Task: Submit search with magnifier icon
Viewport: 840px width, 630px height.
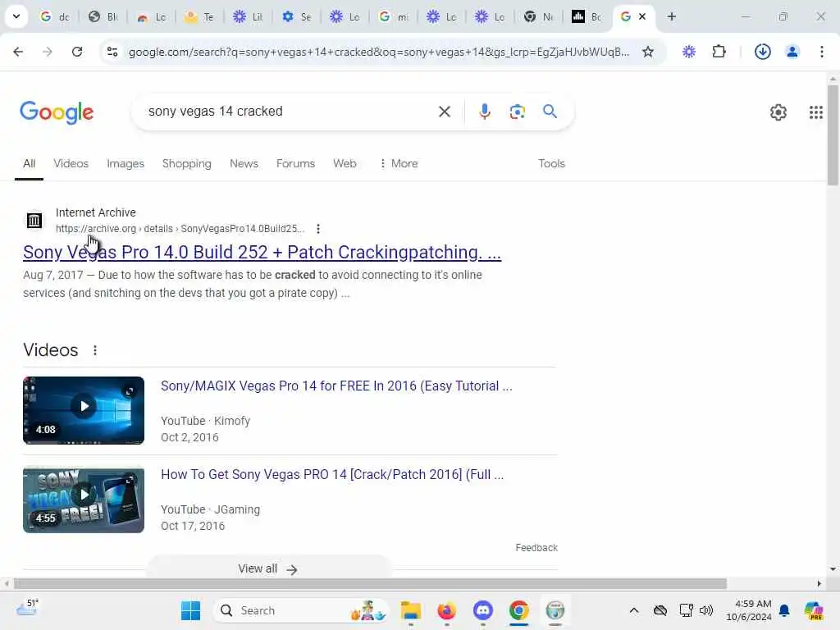Action: (x=550, y=112)
